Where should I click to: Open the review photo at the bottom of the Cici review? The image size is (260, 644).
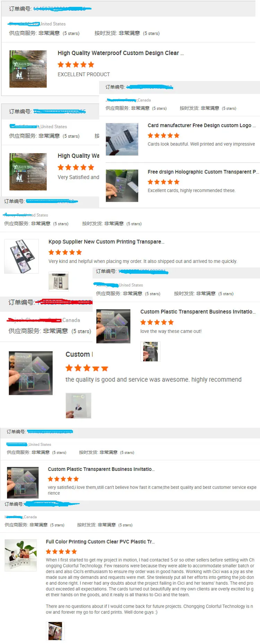click(55, 630)
